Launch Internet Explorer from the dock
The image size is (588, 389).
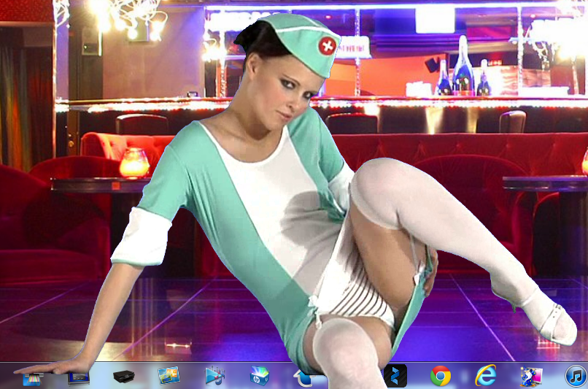[485, 376]
